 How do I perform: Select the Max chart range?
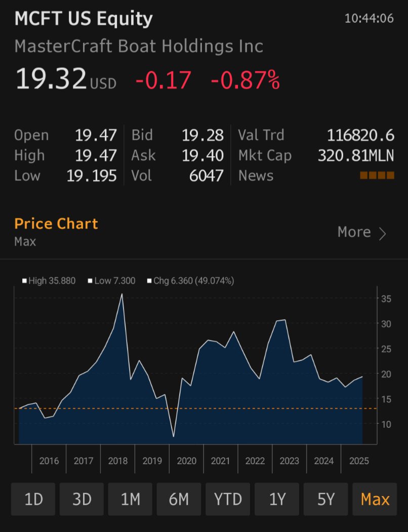pos(375,499)
